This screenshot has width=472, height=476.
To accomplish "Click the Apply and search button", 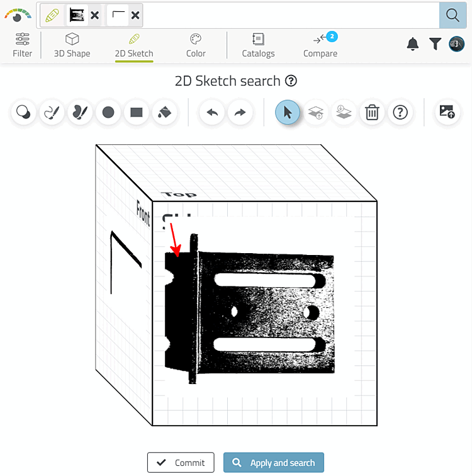I will [x=274, y=462].
